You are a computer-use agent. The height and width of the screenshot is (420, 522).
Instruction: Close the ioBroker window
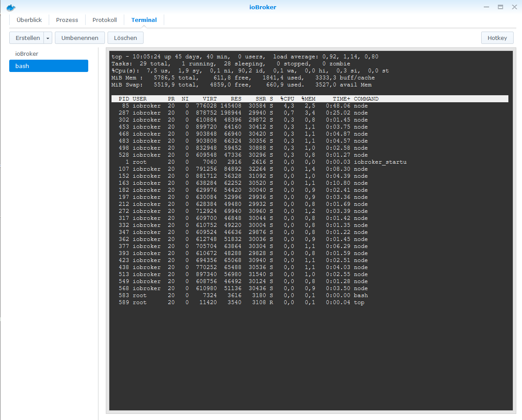515,7
